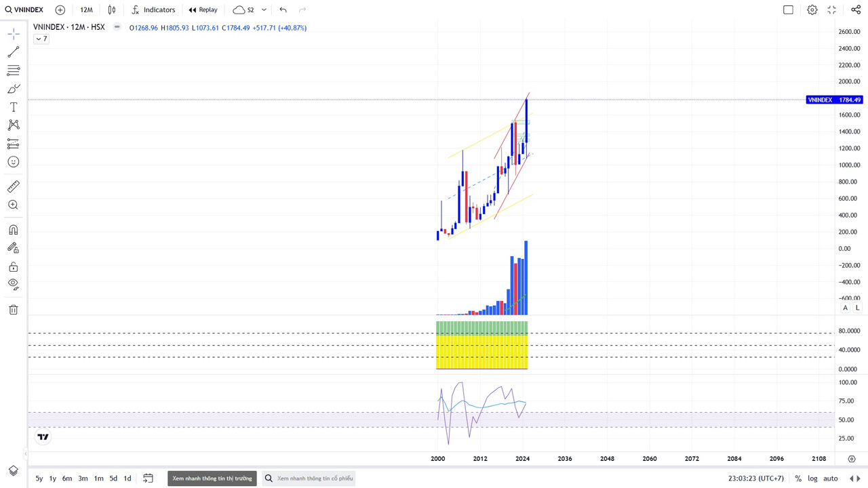Open the 12M interval selector

[86, 9]
